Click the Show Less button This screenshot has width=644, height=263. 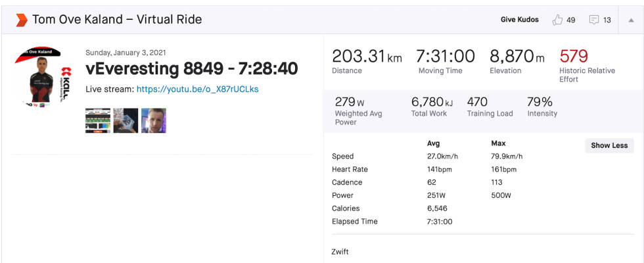(x=609, y=145)
